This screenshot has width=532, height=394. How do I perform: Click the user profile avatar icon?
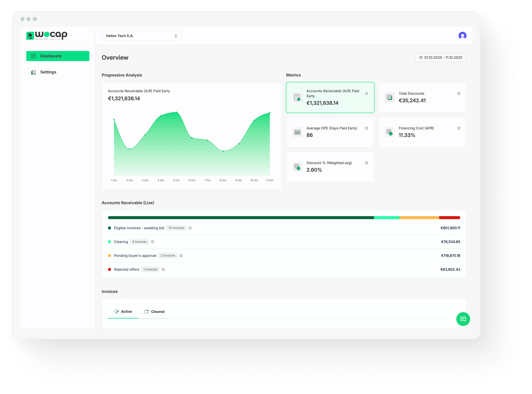coord(462,36)
